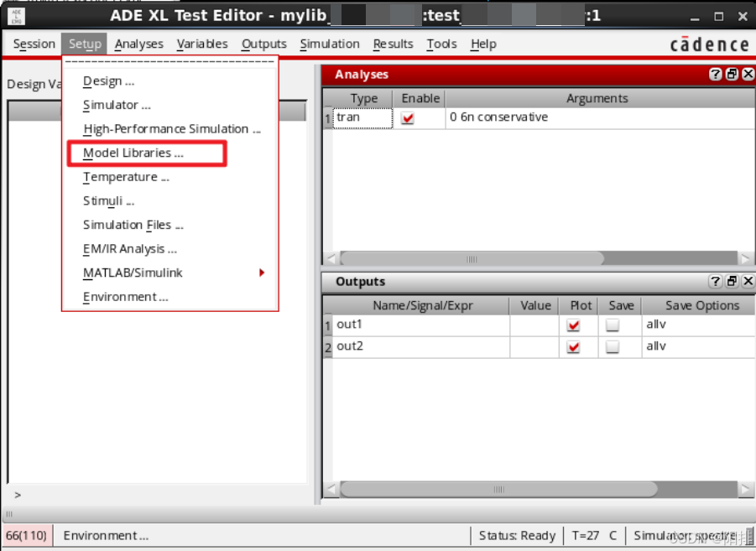This screenshot has width=756, height=551.
Task: Enable Save for out1
Action: 613,325
